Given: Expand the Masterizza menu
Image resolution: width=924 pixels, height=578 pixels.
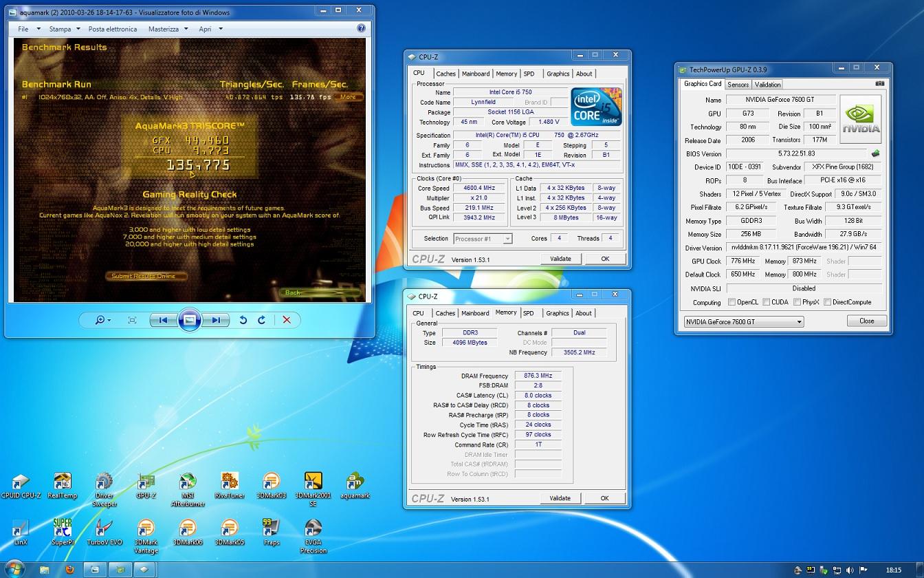Looking at the screenshot, I should (168, 29).
